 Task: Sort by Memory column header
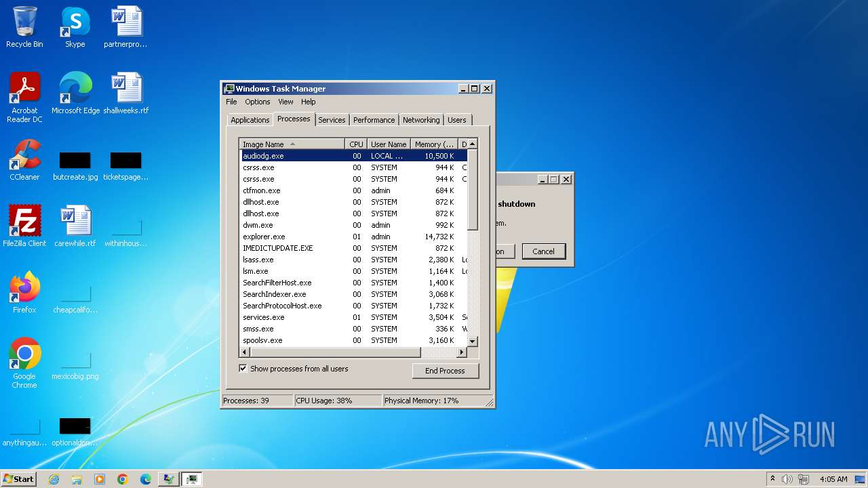(435, 144)
